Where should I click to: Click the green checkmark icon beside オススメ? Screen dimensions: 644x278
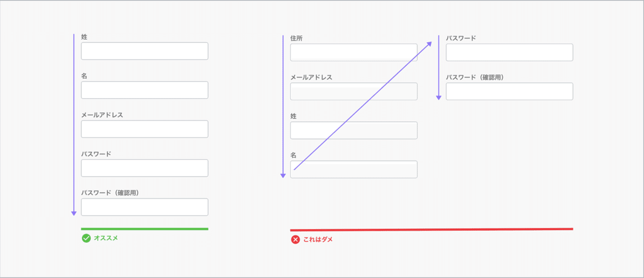(86, 238)
